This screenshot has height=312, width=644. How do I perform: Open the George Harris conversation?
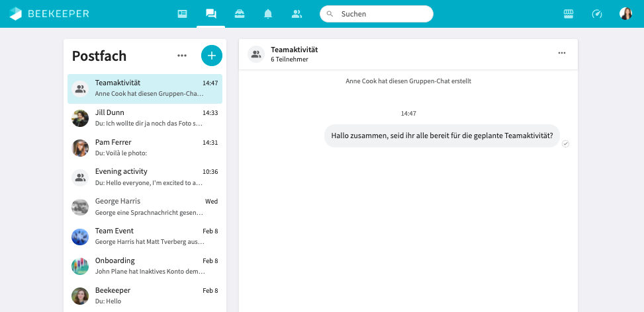click(x=145, y=207)
